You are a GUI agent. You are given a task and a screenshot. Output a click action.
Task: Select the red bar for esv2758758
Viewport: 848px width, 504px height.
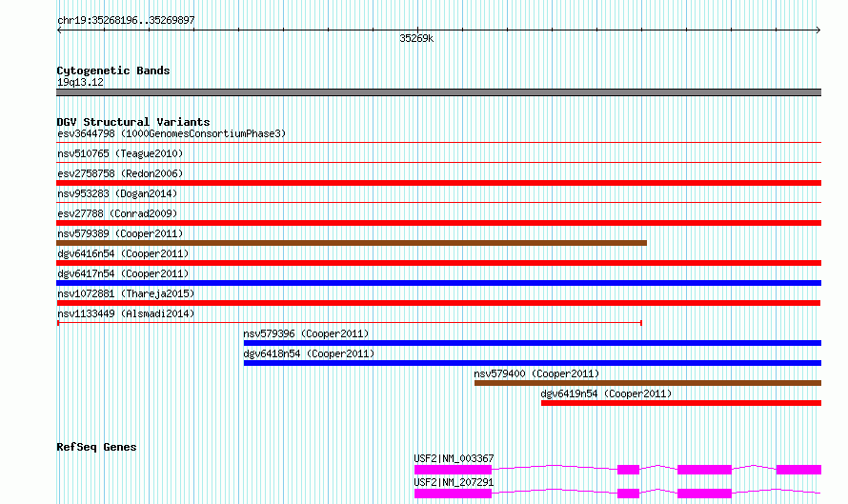[438, 183]
